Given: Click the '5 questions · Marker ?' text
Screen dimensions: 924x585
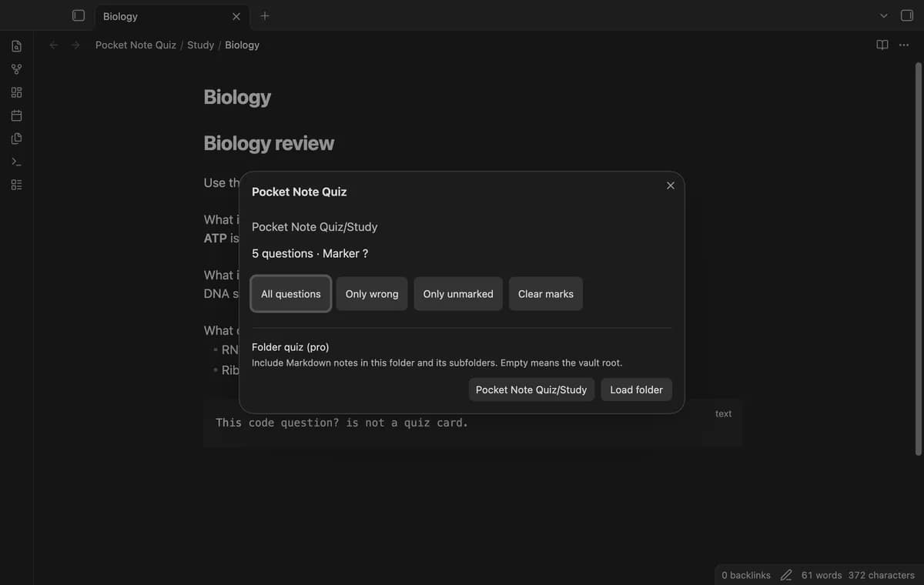Looking at the screenshot, I should 310,253.
